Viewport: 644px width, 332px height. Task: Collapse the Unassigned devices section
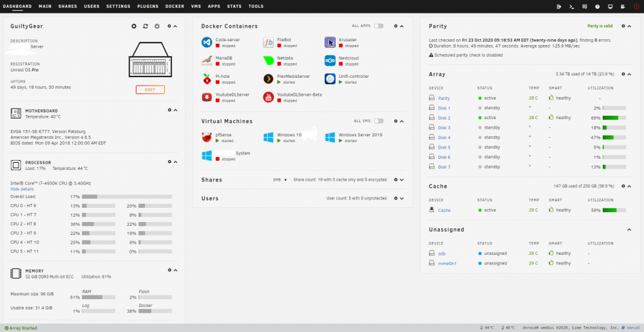[629, 230]
